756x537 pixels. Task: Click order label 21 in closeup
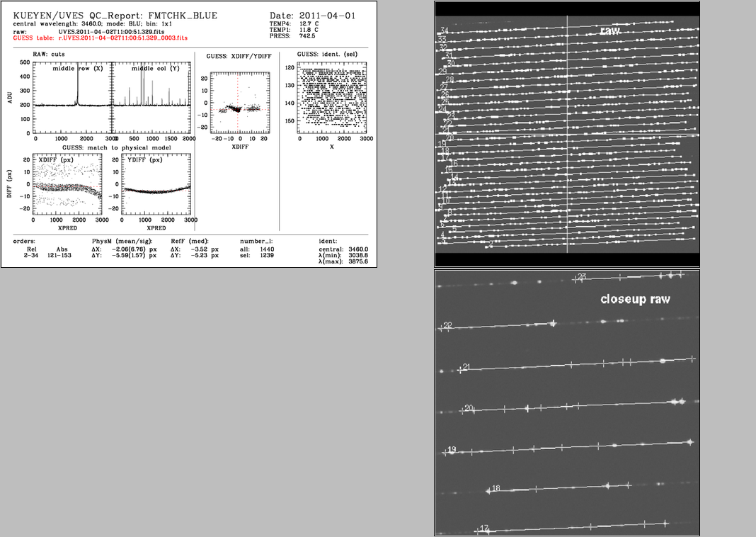pyautogui.click(x=465, y=367)
